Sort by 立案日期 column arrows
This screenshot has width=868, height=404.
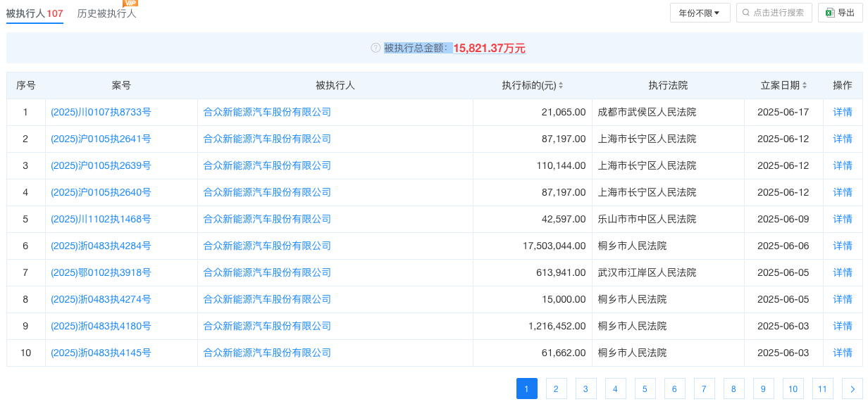pyautogui.click(x=805, y=86)
